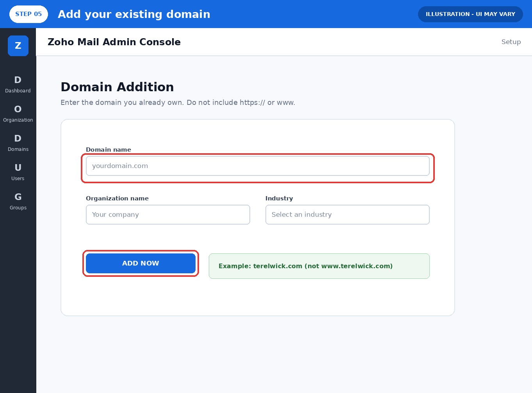Focus the Organization name field

click(x=168, y=215)
